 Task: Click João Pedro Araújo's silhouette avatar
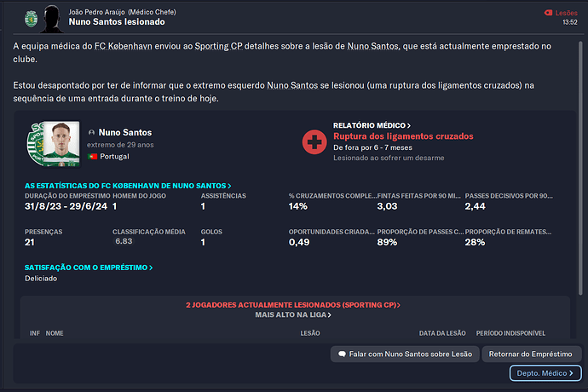click(52, 19)
